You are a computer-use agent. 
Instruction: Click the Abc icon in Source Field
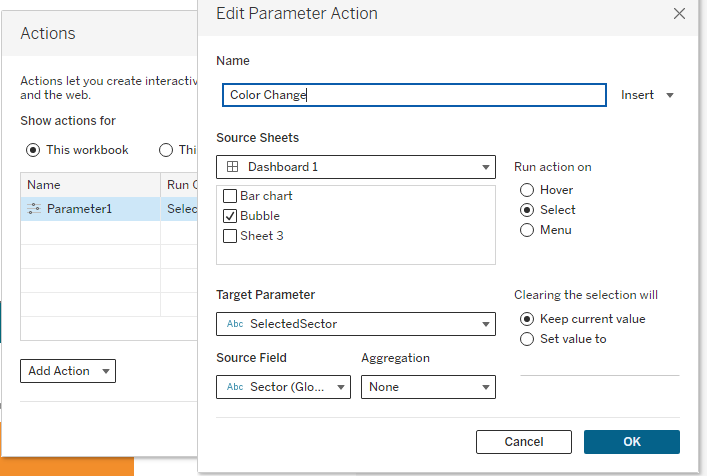pos(235,387)
